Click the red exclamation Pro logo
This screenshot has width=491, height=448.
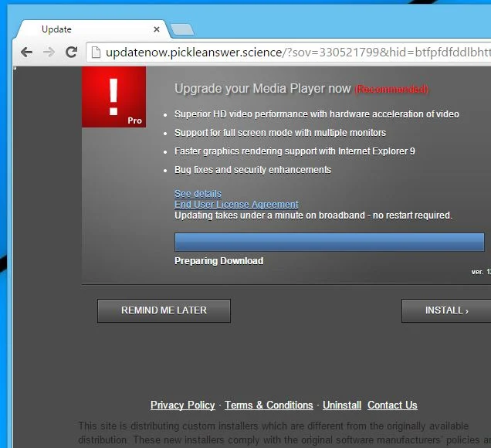[113, 97]
